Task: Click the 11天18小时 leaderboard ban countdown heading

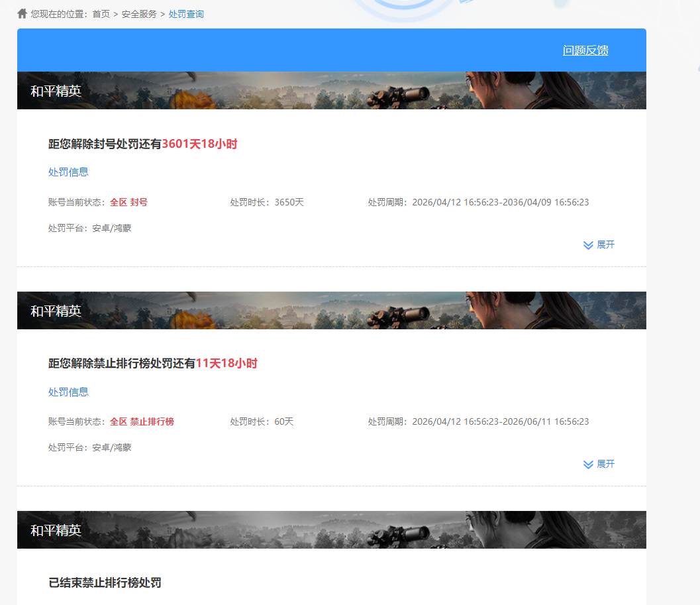Action: click(x=153, y=363)
